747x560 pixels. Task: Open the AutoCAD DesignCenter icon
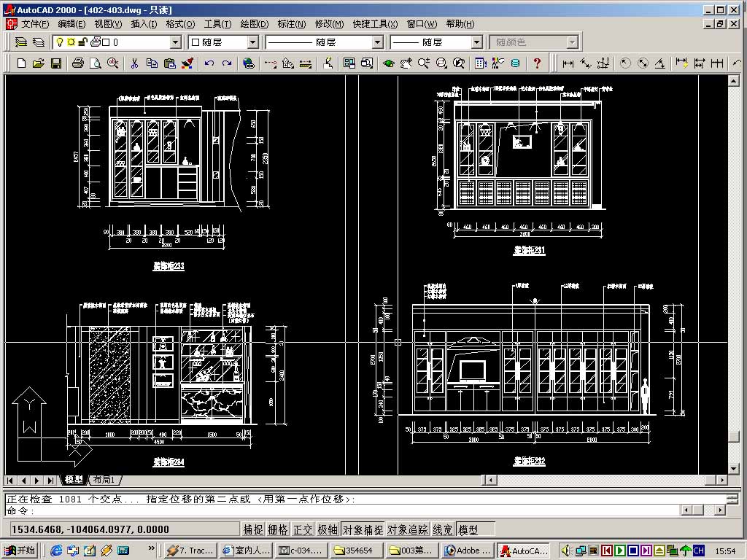[498, 63]
